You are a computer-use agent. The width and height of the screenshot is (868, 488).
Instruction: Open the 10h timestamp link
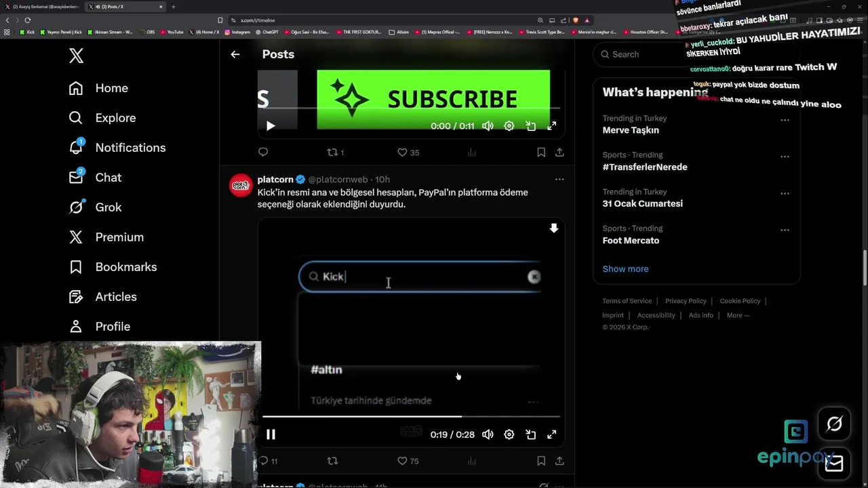382,180
